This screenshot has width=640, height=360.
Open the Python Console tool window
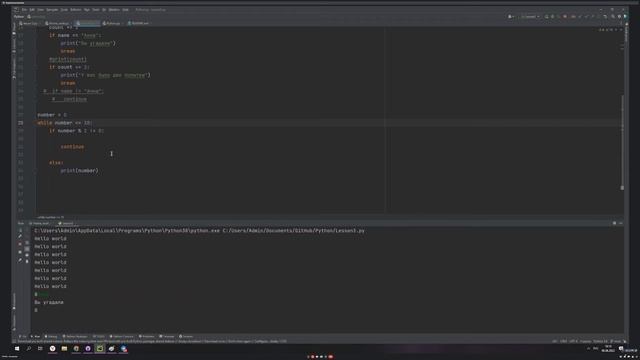(121, 336)
